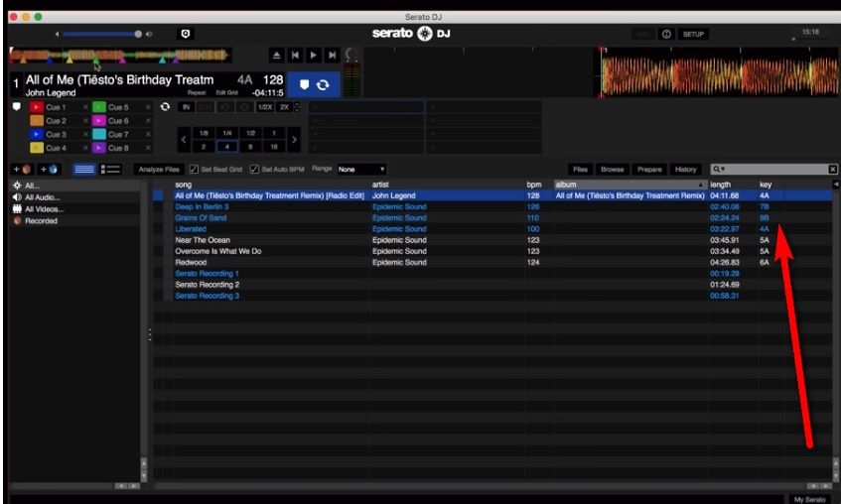Image resolution: width=841 pixels, height=504 pixels.
Task: Double the loop with 2X button
Action: (x=284, y=107)
